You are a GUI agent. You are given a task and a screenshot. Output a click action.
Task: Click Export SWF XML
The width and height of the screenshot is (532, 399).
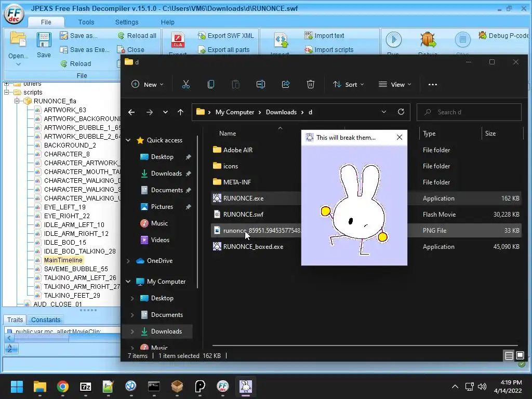tap(226, 36)
